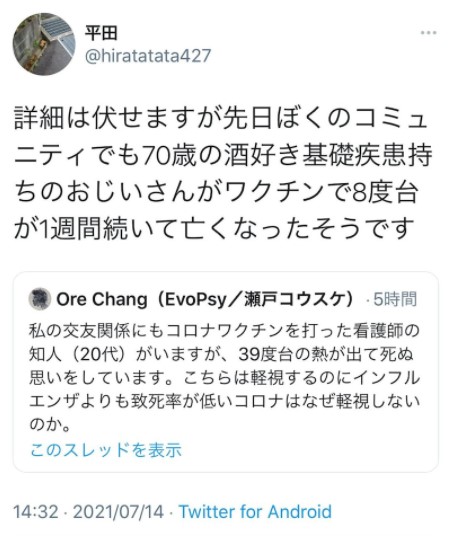This screenshot has height=536, width=453.
Task: Click the display name 平田
Action: pos(101,33)
